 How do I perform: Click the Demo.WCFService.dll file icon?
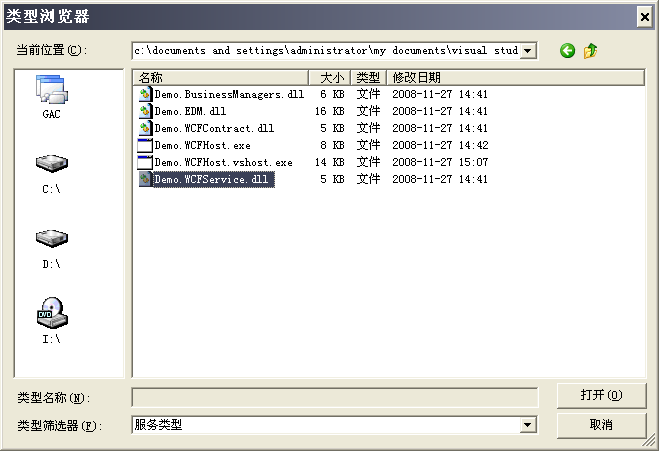145,179
